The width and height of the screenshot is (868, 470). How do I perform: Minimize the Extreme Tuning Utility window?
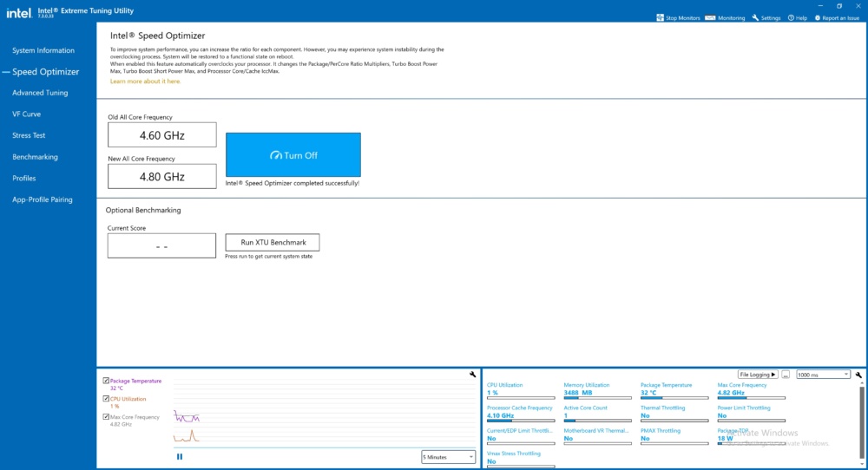pyautogui.click(x=820, y=5)
